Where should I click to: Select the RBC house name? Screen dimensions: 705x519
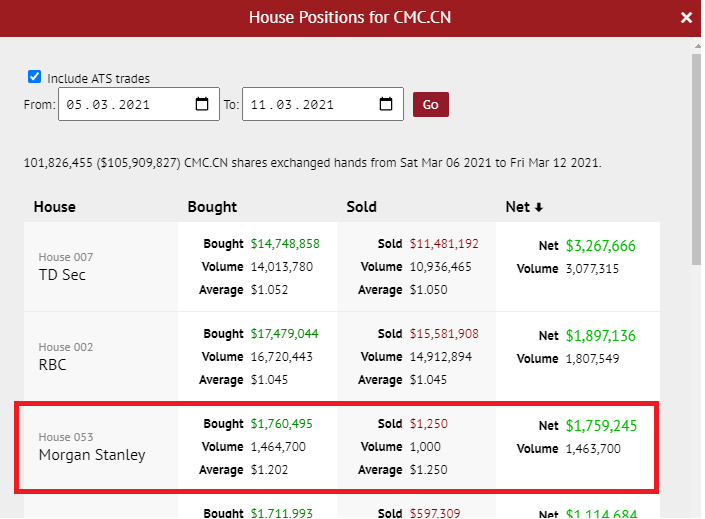point(52,365)
